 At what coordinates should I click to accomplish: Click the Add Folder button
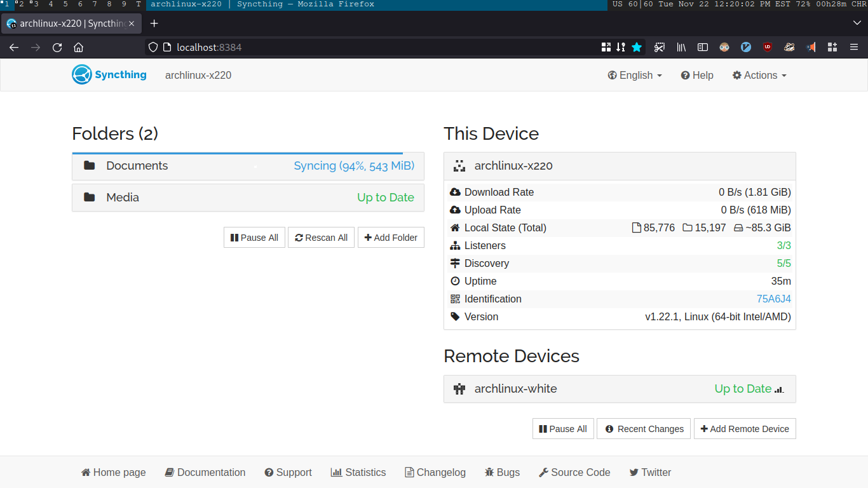pos(391,238)
